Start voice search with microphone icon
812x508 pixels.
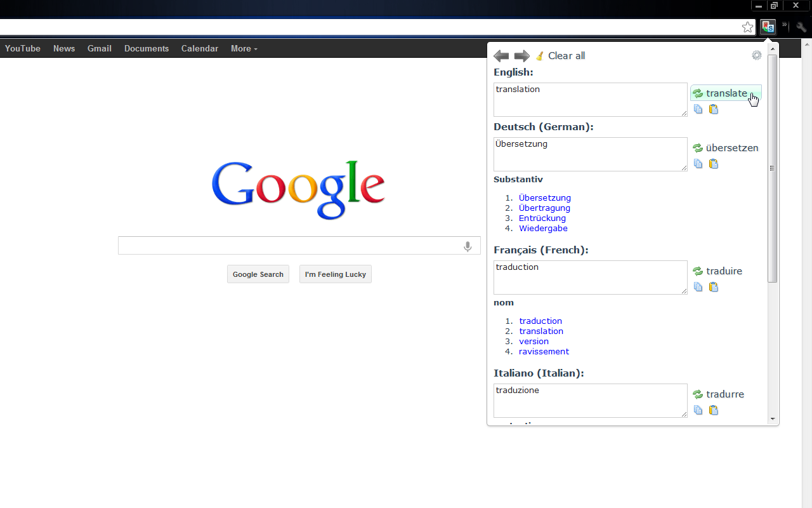coord(468,246)
